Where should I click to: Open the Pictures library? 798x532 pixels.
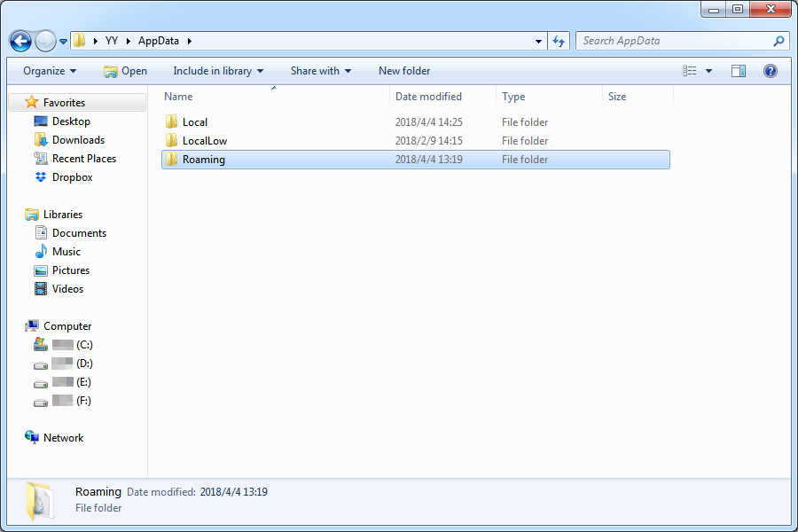[71, 270]
